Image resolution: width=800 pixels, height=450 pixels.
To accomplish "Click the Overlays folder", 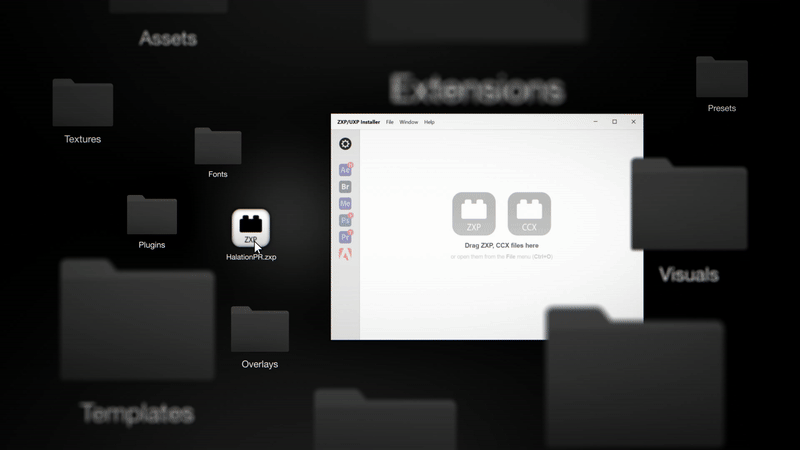I will point(259,330).
